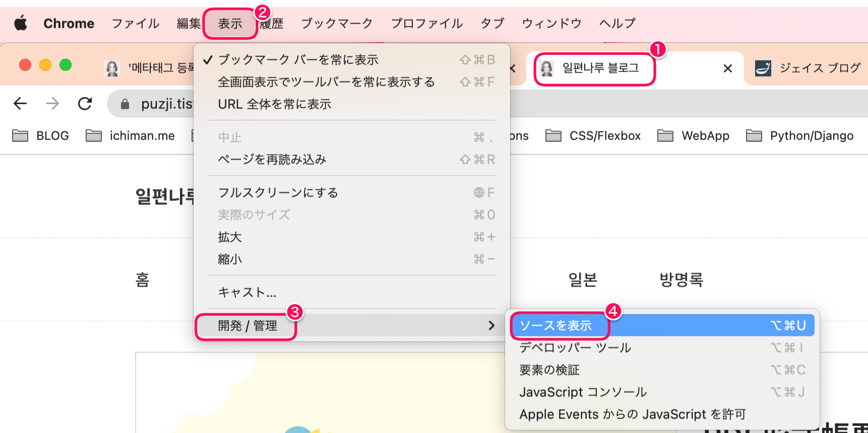Toggle URL 全体を常に表示
Image resolution: width=868 pixels, height=433 pixels.
[352, 104]
